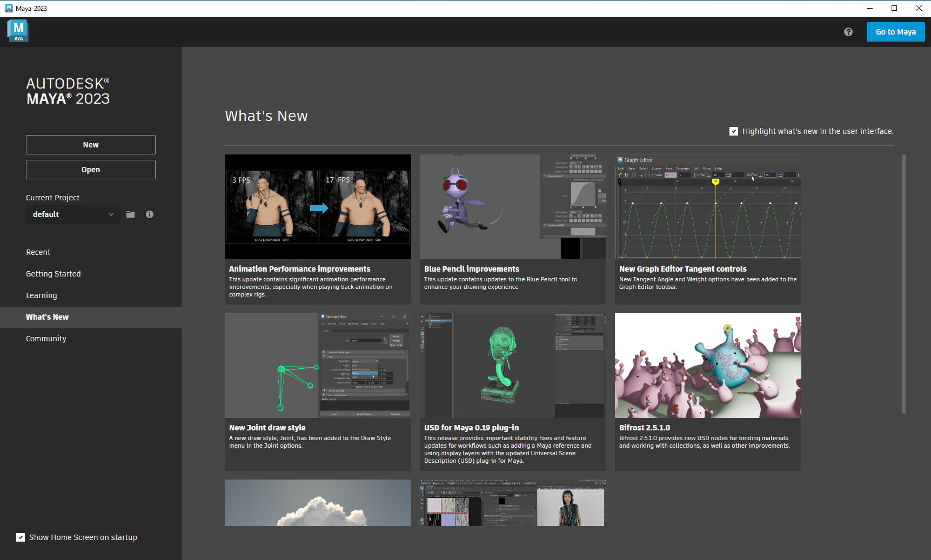Click the Open scene button
Image resolution: width=931 pixels, height=560 pixels.
[x=91, y=170]
